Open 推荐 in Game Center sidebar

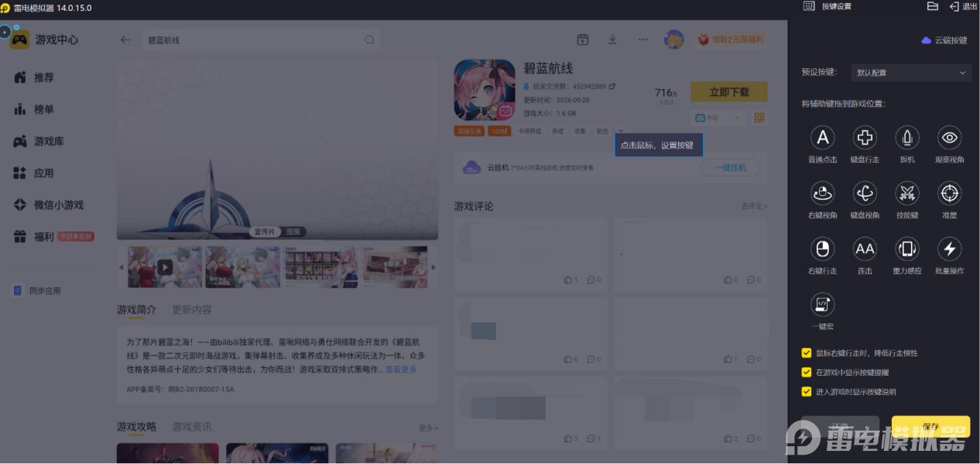[34, 77]
